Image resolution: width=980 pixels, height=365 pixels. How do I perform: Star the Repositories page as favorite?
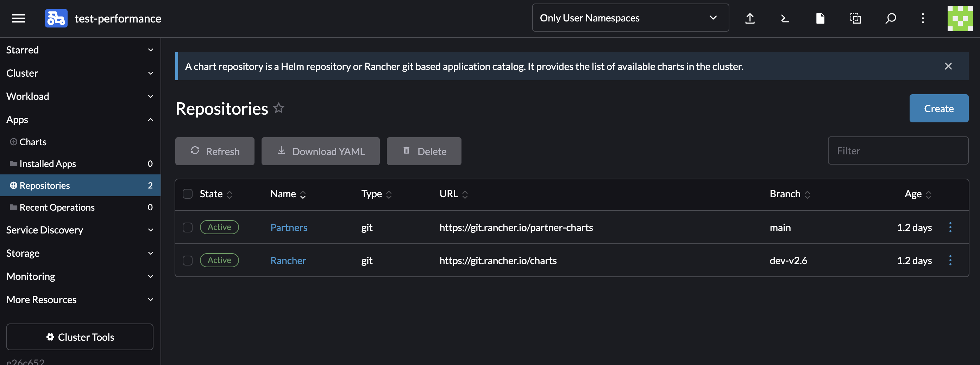pyautogui.click(x=279, y=108)
